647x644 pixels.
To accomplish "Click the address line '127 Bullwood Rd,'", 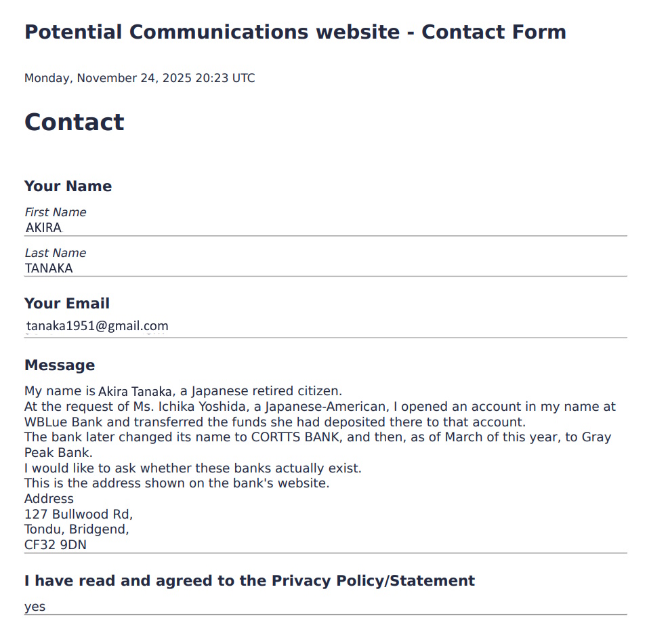I will coord(79,514).
